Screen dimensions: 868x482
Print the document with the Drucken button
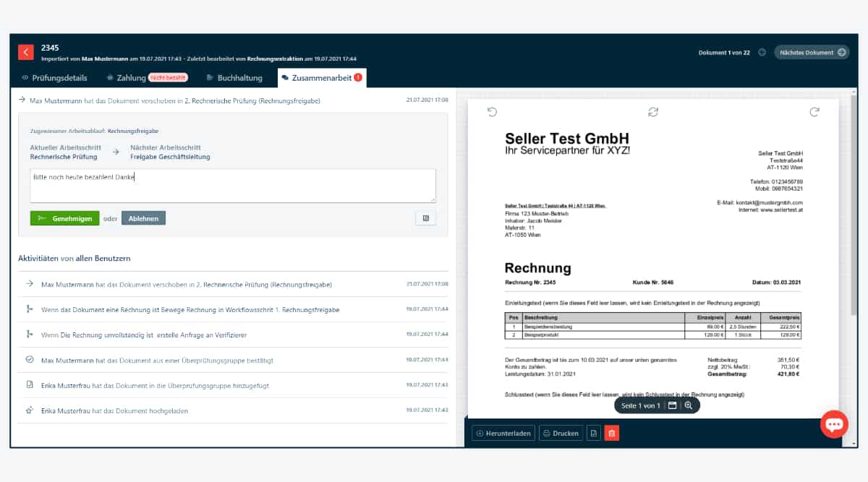(x=561, y=433)
